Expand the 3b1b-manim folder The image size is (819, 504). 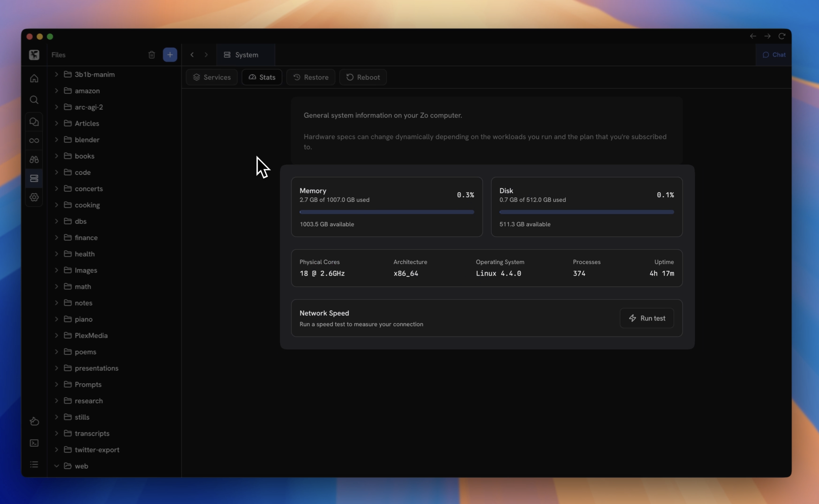point(56,74)
